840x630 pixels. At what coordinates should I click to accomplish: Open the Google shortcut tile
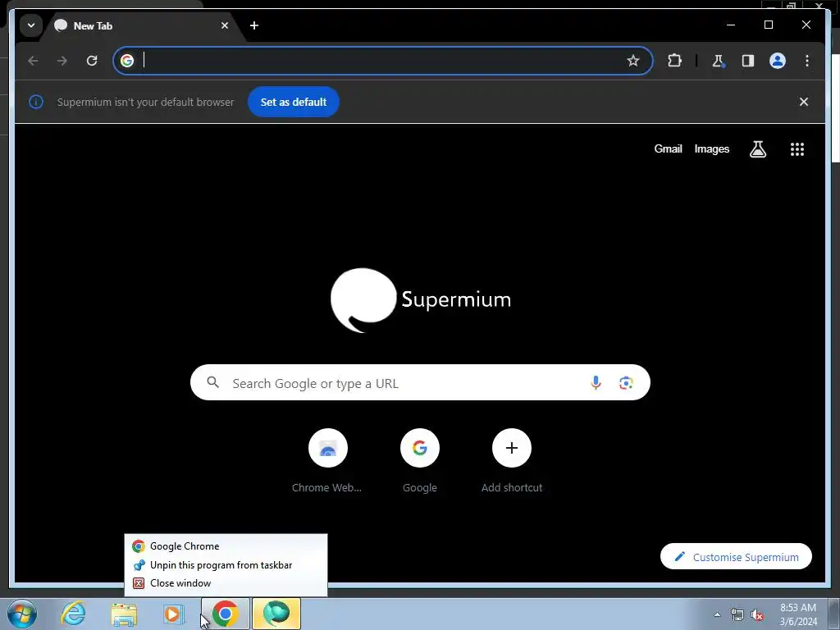point(420,461)
